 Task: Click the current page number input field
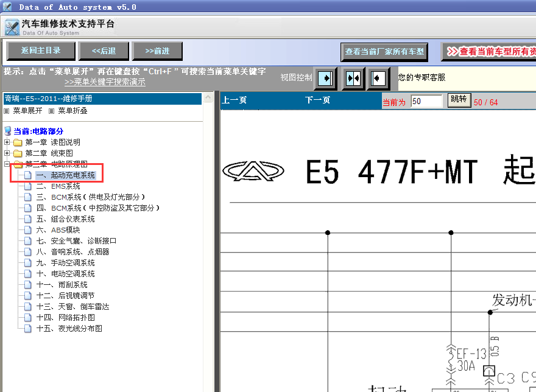426,101
